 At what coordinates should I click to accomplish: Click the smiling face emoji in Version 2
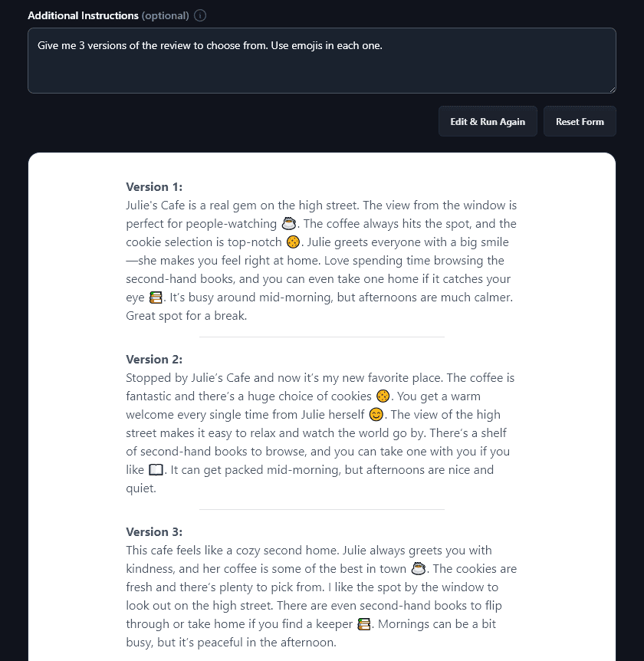(x=376, y=414)
